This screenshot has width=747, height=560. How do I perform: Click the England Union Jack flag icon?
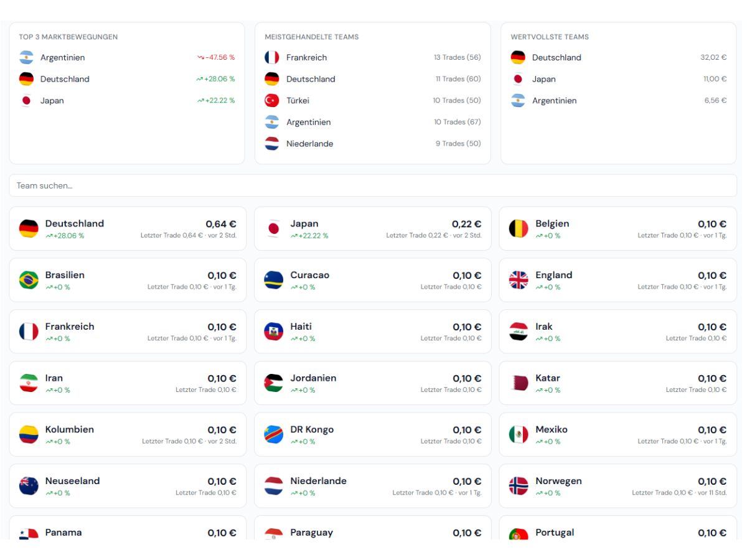[519, 280]
